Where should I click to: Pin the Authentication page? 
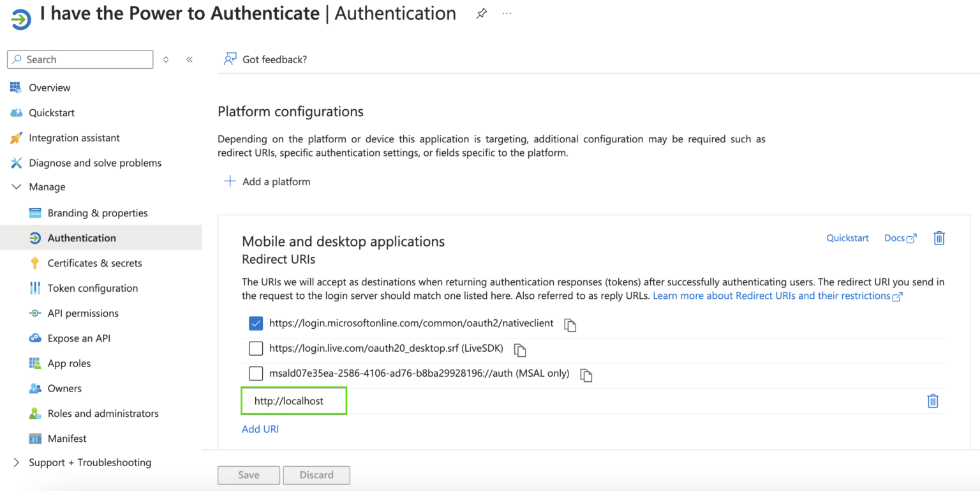tap(482, 13)
